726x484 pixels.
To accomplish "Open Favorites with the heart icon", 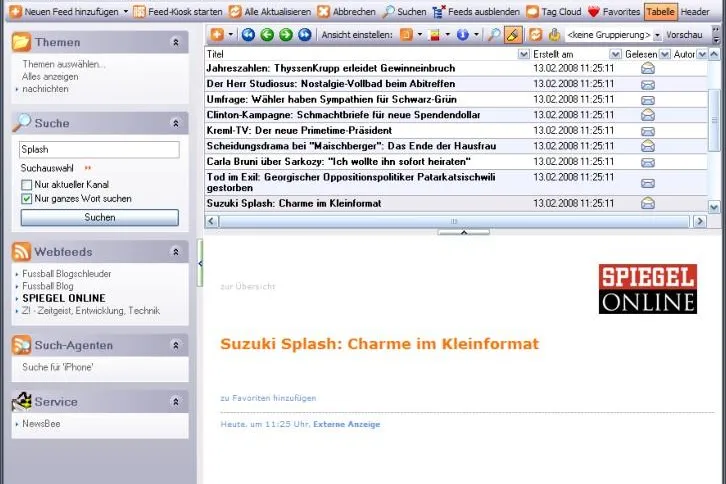I will point(613,12).
